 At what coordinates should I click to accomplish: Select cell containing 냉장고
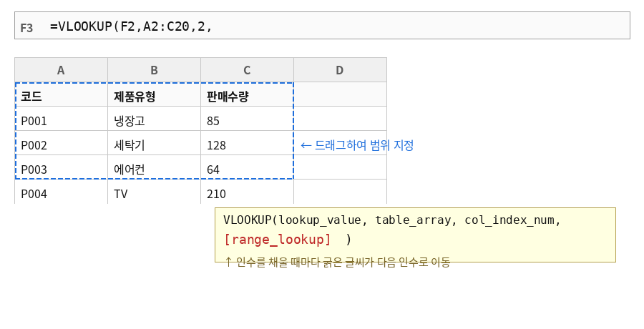154,119
